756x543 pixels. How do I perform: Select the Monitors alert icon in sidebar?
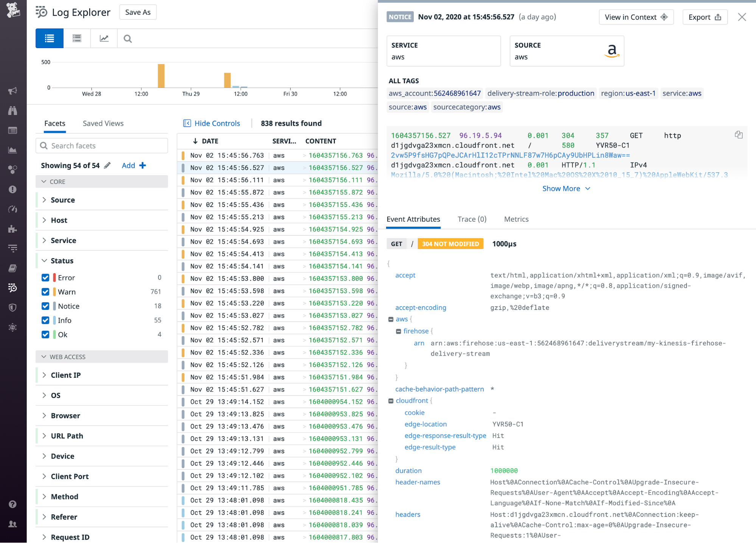[x=12, y=190]
